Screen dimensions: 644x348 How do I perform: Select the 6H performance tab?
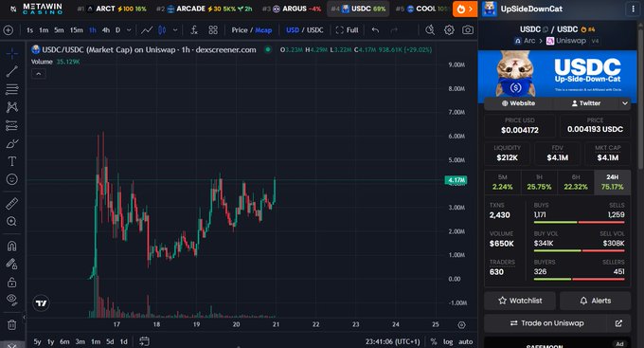576,182
